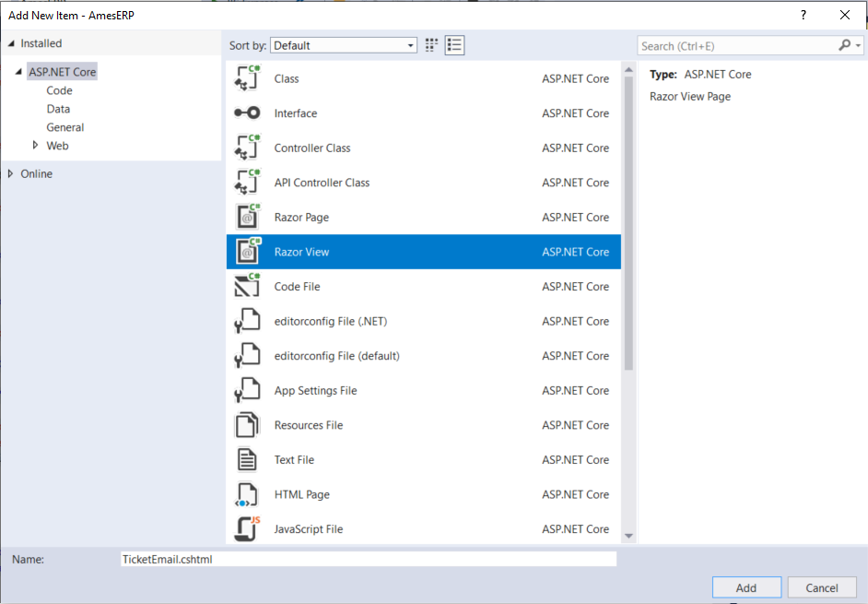Click the scroll up arrow of template list
Image resolution: width=868 pixels, height=604 pixels.
pos(628,70)
